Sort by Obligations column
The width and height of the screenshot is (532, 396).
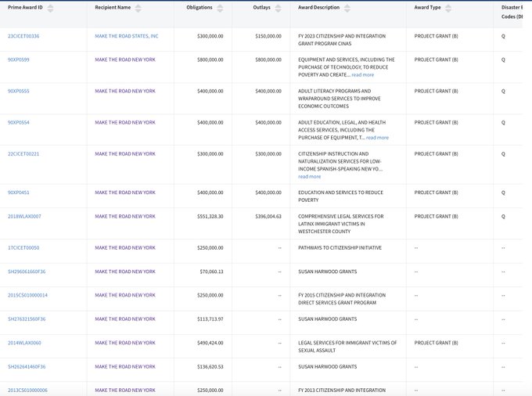click(220, 9)
